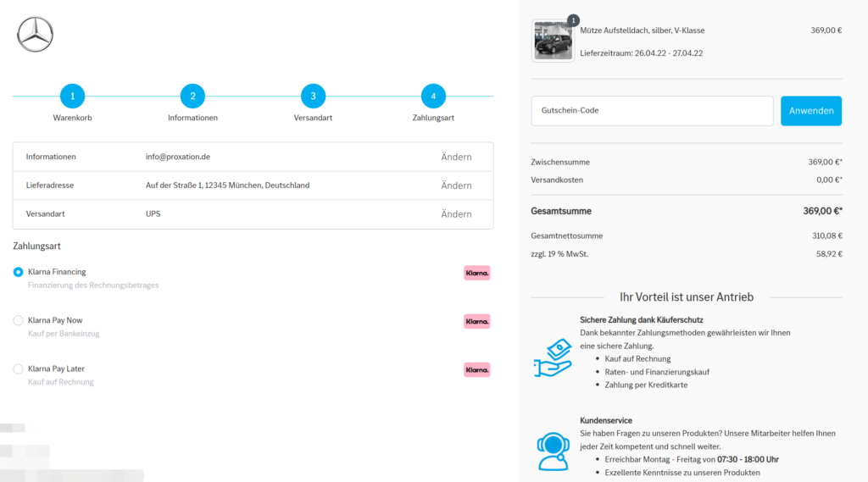Click 'Kauf per Bankeinzug' description
Screen dimensions: 868x482
[x=64, y=334]
